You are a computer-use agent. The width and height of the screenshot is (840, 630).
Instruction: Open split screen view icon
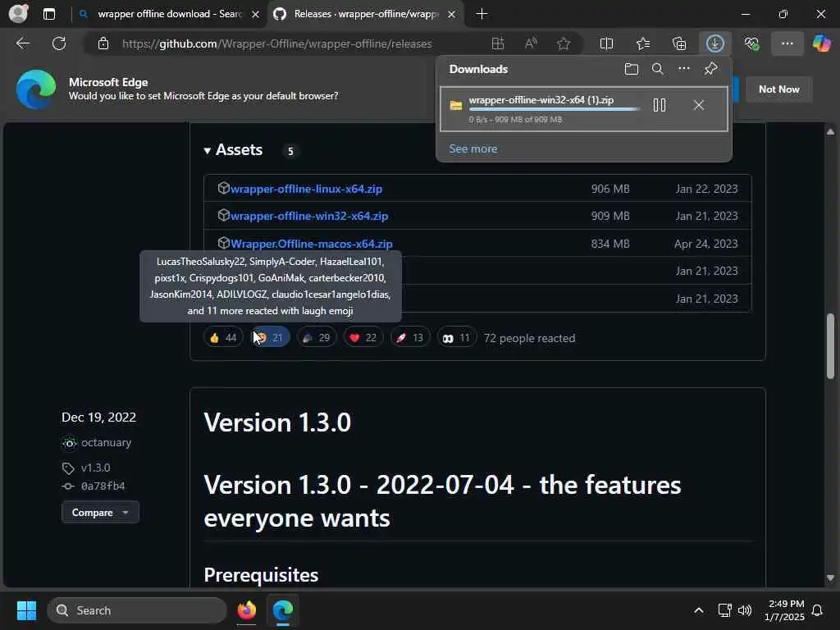[606, 43]
